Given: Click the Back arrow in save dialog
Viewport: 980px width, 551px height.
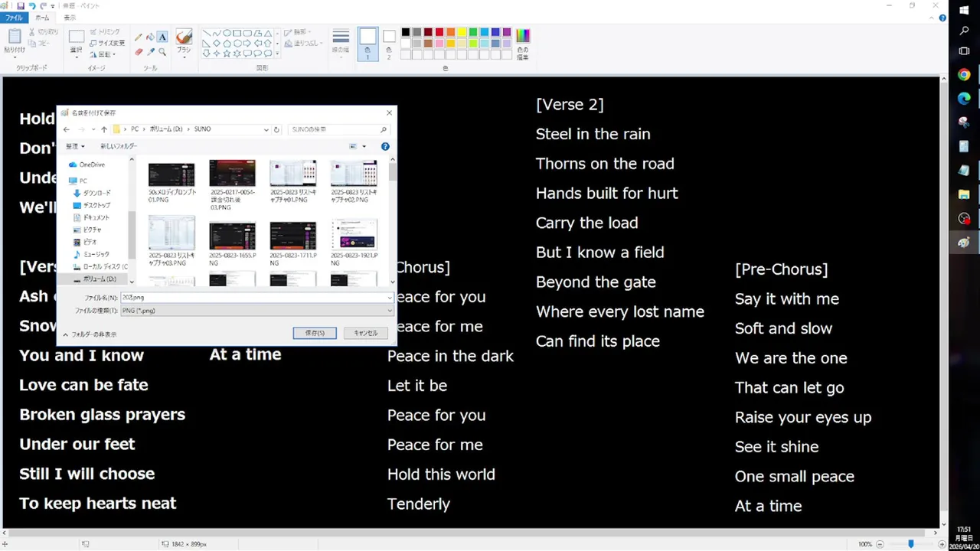Looking at the screenshot, I should (67, 129).
